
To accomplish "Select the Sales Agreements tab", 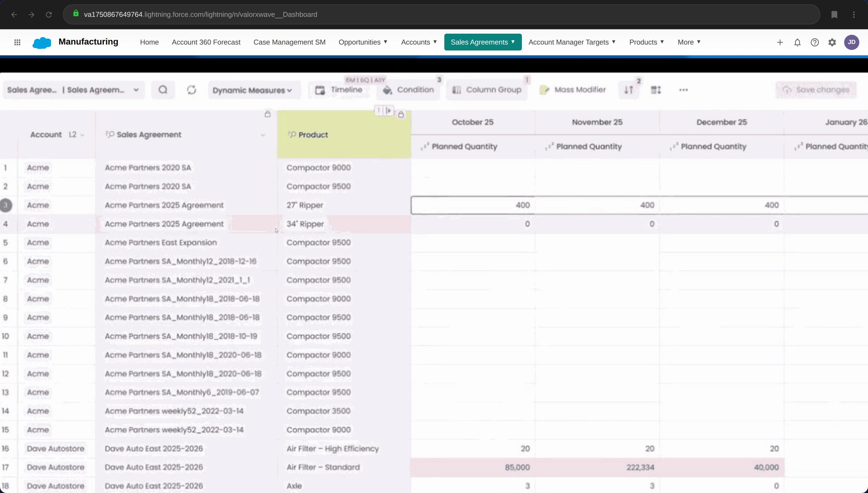I will click(x=483, y=42).
